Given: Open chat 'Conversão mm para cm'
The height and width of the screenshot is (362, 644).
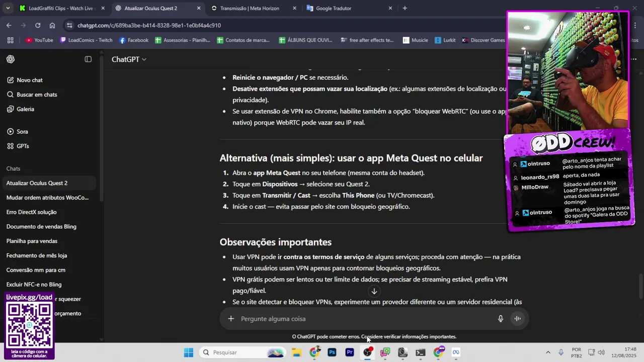Looking at the screenshot, I should [x=49, y=270].
